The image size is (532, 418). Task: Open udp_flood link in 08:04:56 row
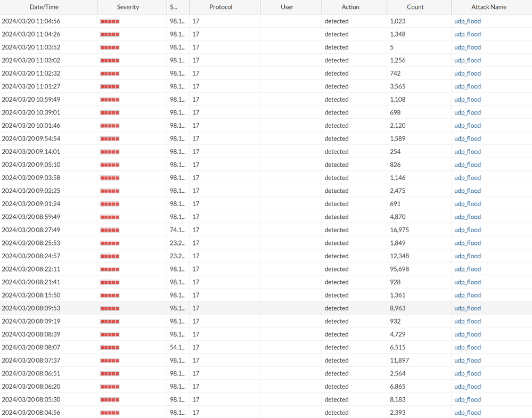467,413
